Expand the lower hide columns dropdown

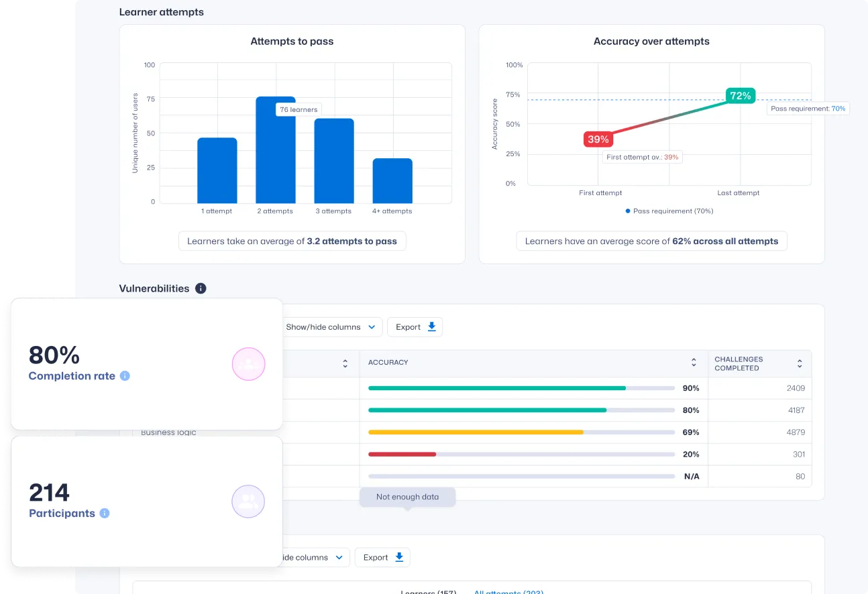313,557
